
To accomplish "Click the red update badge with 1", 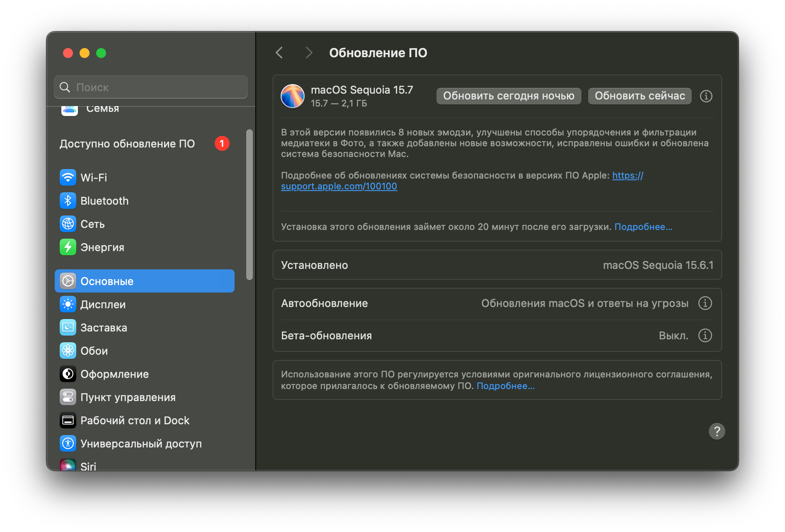I will click(x=222, y=143).
